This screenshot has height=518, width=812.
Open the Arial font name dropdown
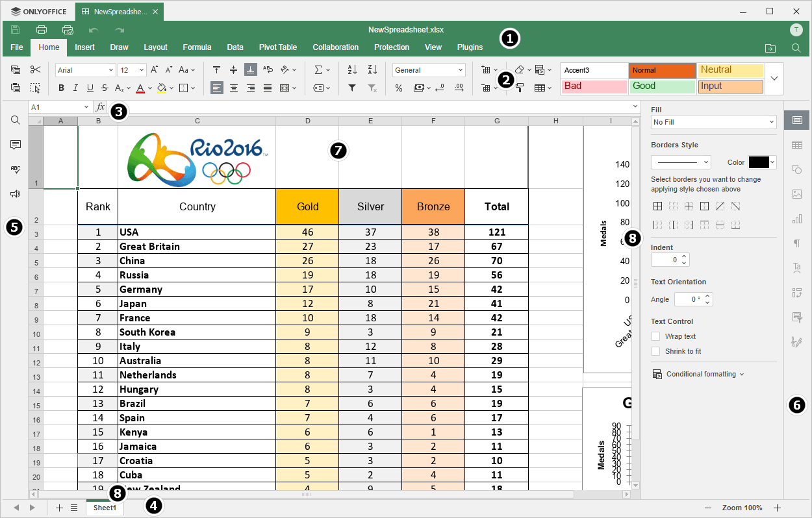tap(85, 70)
